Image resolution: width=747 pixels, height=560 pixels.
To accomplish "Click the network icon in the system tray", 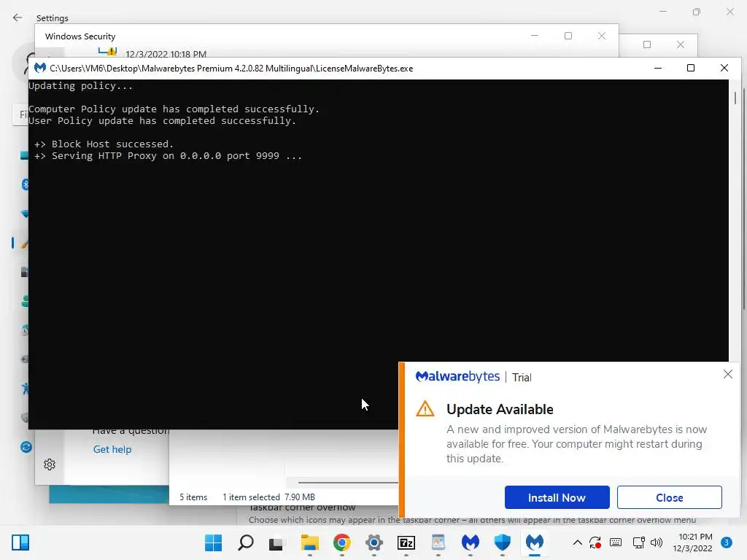I will pyautogui.click(x=638, y=542).
